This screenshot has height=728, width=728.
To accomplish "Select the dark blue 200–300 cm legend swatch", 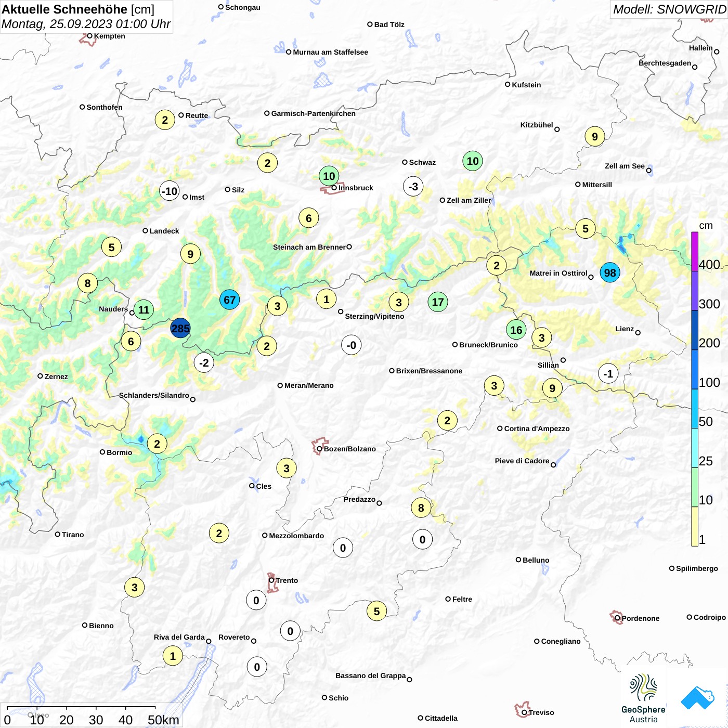I will pyautogui.click(x=695, y=330).
